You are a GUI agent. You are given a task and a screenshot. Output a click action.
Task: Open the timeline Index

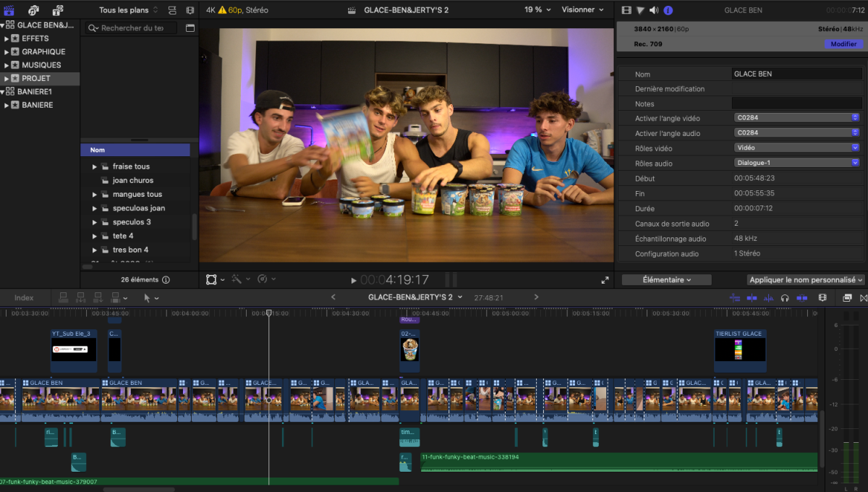pos(24,297)
